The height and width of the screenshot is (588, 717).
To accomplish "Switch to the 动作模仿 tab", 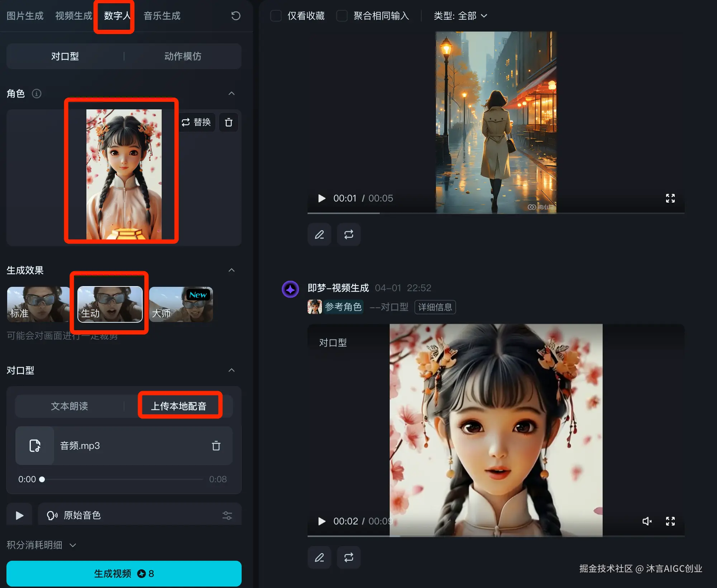I will 182,56.
